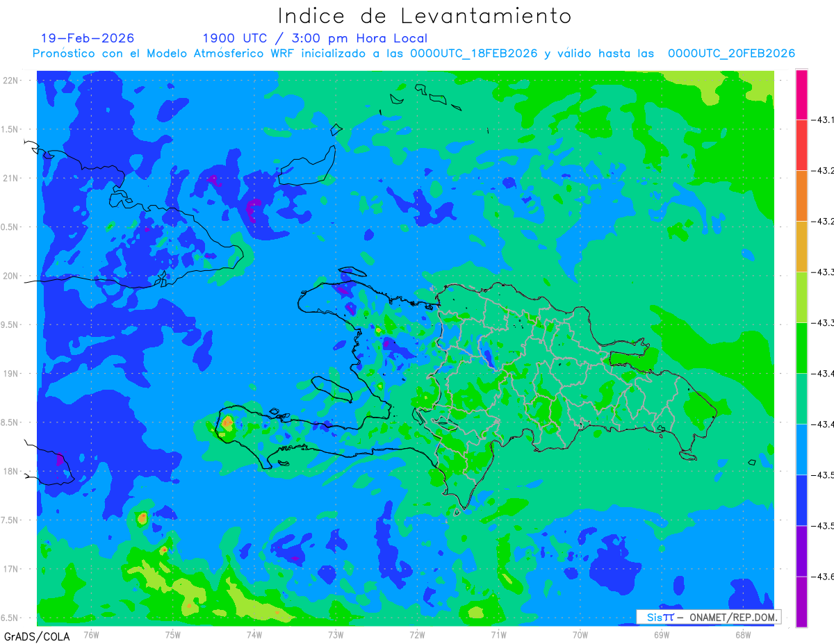Click the "75W" longitude label
The image size is (834, 644).
[173, 634]
